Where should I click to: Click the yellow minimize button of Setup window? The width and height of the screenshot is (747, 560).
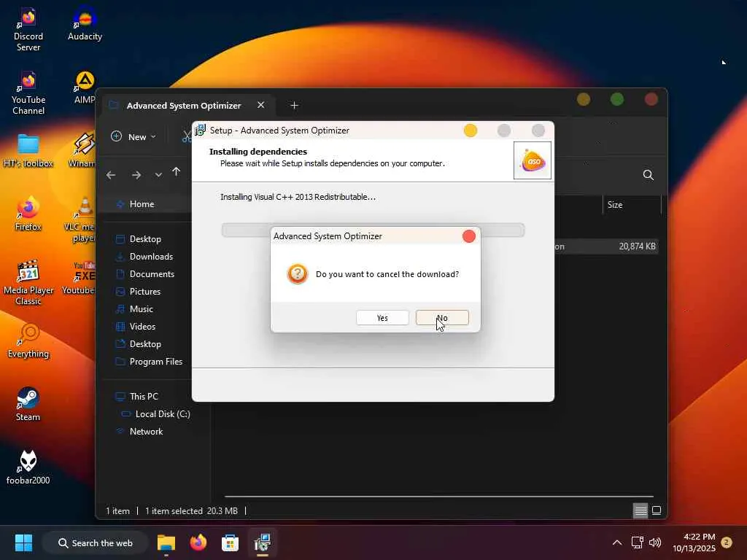click(471, 131)
